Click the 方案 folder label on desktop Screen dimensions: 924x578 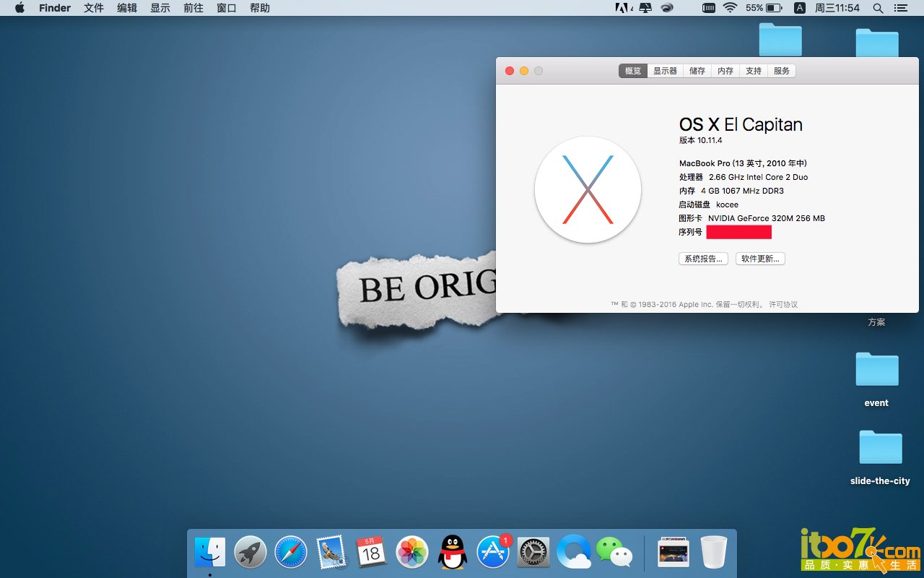tap(876, 322)
